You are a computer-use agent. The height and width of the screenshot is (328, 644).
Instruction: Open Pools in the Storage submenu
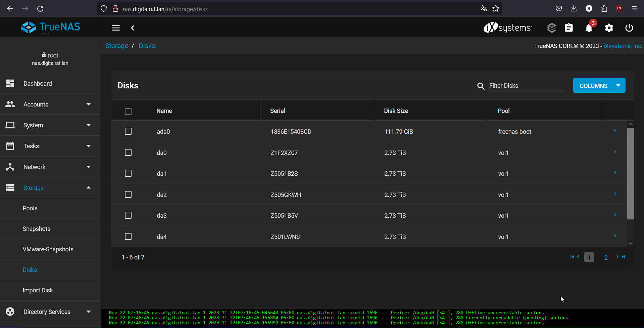point(30,208)
